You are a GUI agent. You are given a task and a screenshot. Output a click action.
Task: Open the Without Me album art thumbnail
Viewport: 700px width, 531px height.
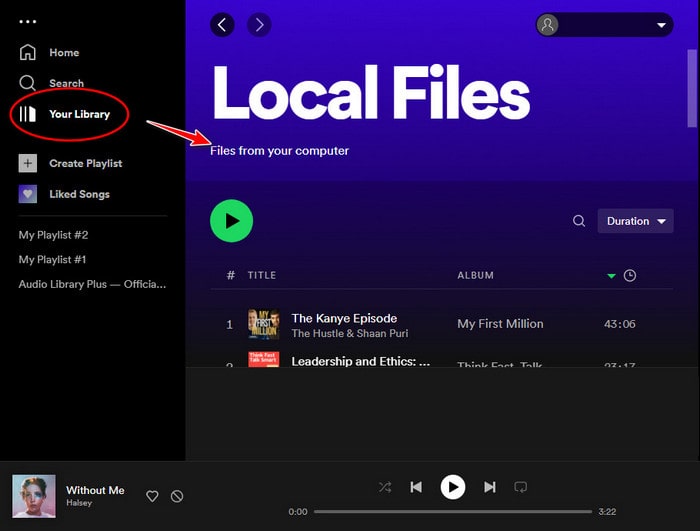click(33, 496)
